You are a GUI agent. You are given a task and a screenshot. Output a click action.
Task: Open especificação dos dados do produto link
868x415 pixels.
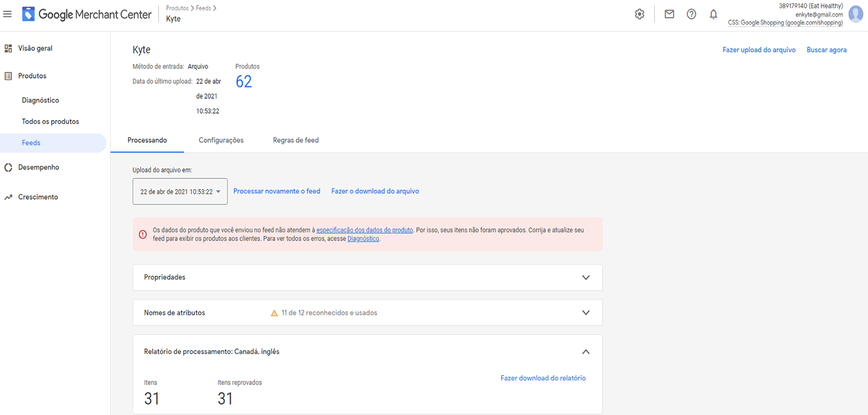(x=365, y=230)
